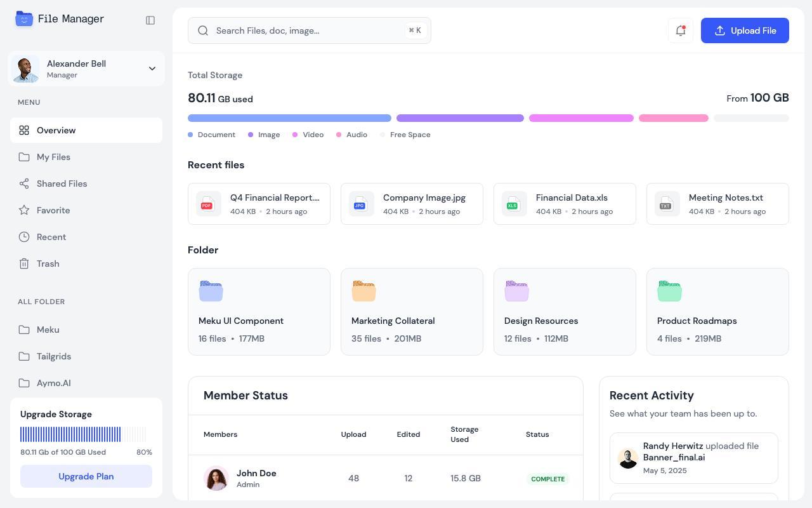Click the search magnifier icon
Viewport: 812px width, 508px height.
pyautogui.click(x=203, y=30)
